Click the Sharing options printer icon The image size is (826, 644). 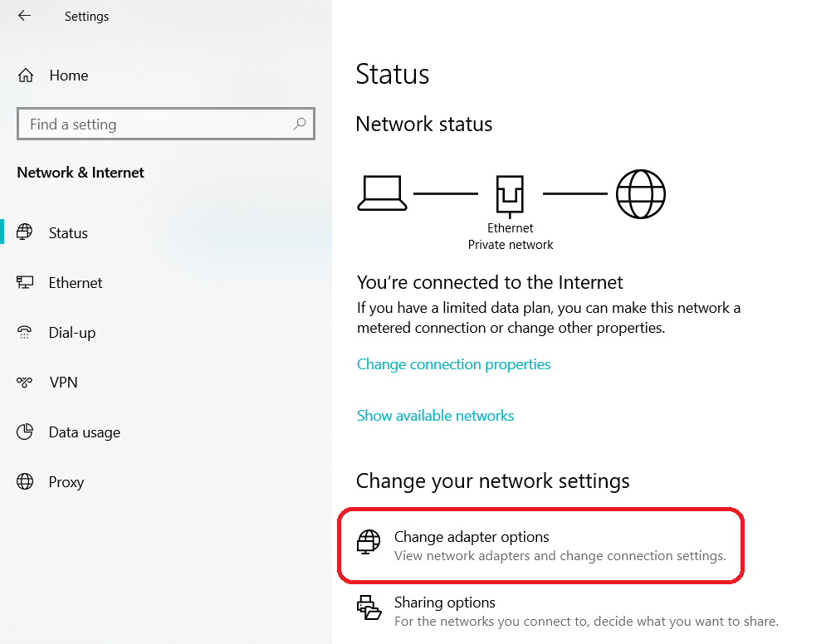tap(368, 608)
